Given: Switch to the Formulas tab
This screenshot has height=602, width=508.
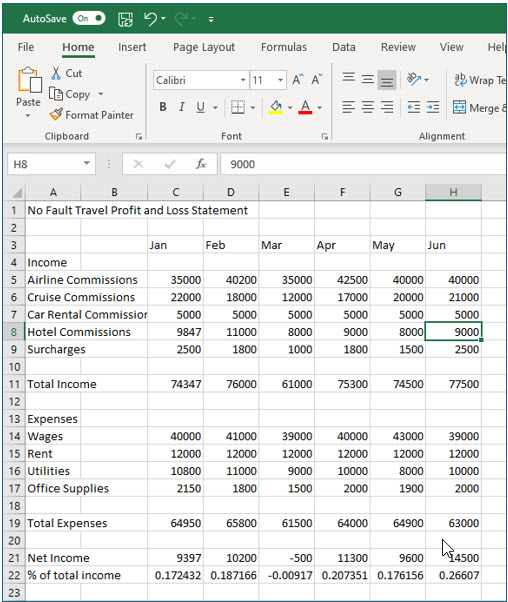Looking at the screenshot, I should (x=284, y=47).
